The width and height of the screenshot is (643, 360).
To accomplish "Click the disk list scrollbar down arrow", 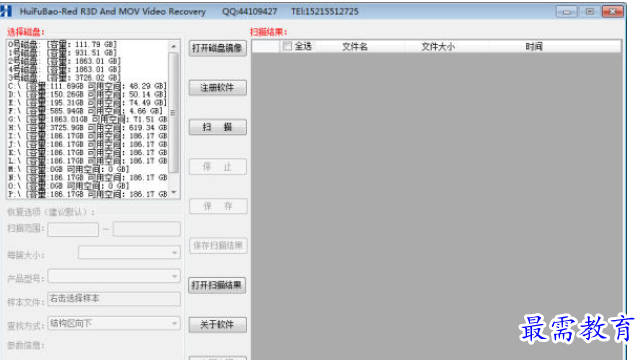I will click(173, 192).
